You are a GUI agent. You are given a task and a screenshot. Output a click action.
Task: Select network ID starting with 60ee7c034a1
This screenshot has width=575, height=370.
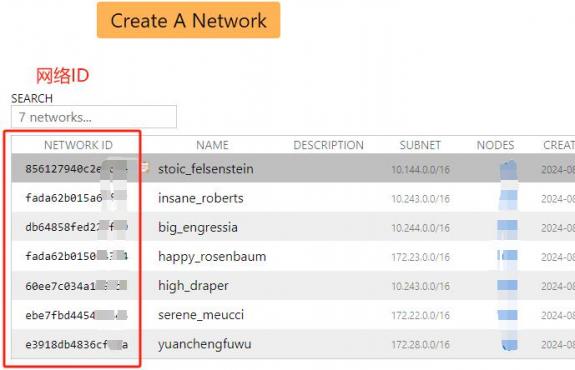[x=76, y=286]
